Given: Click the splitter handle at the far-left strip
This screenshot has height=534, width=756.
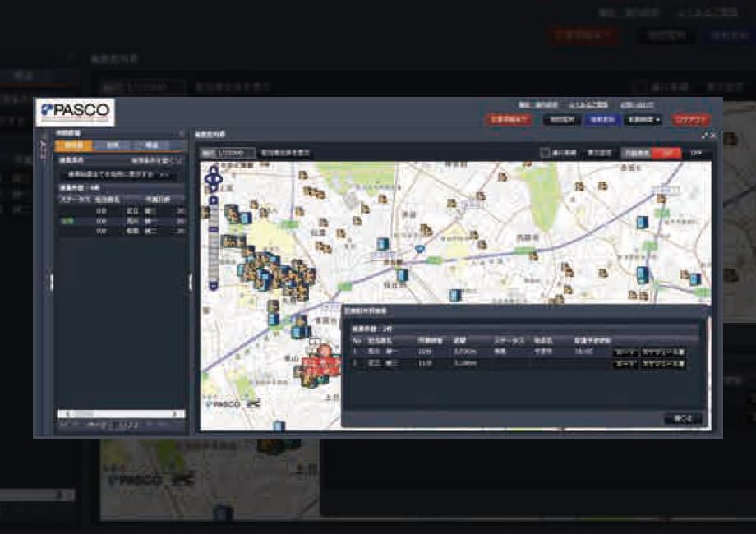Looking at the screenshot, I should (x=51, y=283).
